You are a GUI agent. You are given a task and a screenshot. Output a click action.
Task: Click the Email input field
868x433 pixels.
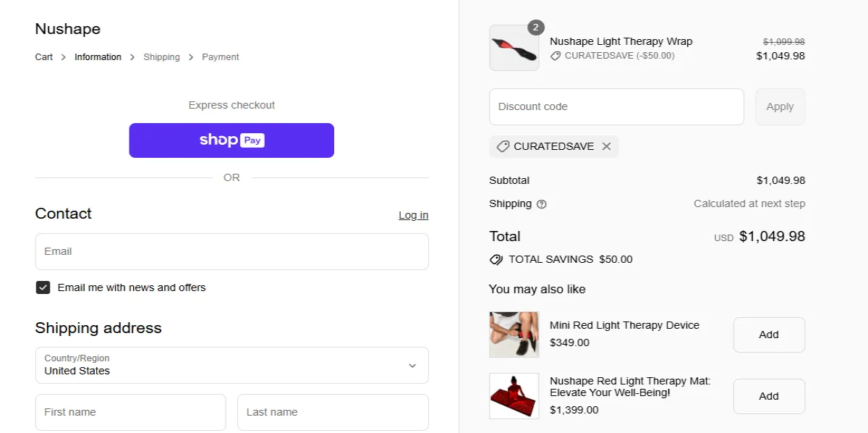(231, 251)
